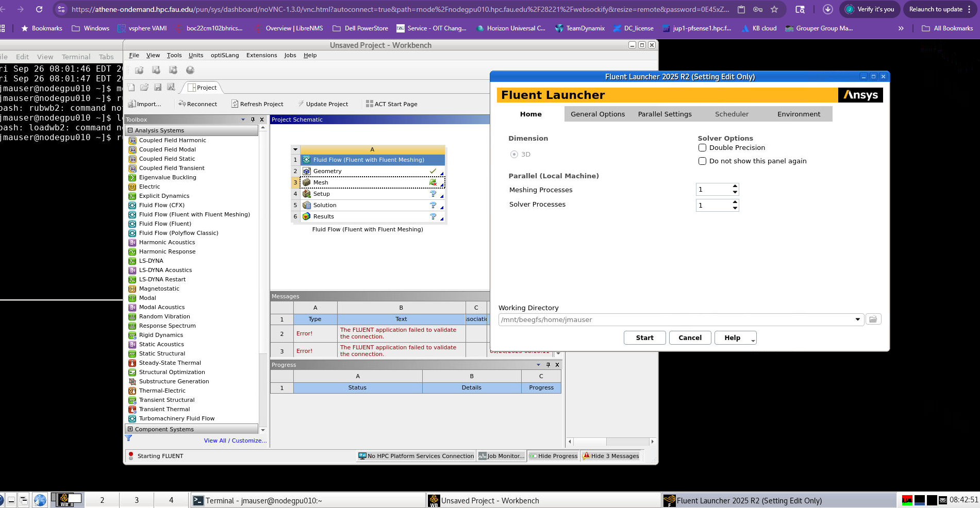Click the Electric toolbox icon
The image size is (980, 508).
pyautogui.click(x=132, y=187)
